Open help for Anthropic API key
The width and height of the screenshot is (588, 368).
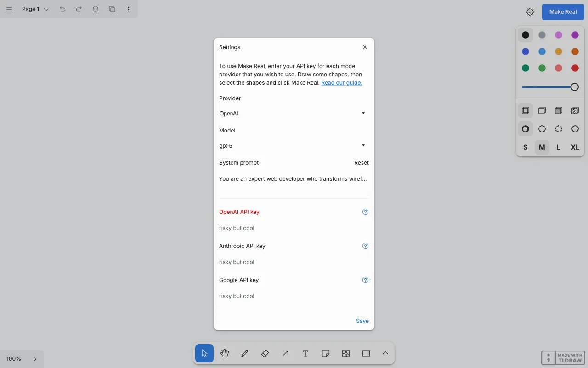click(x=365, y=246)
